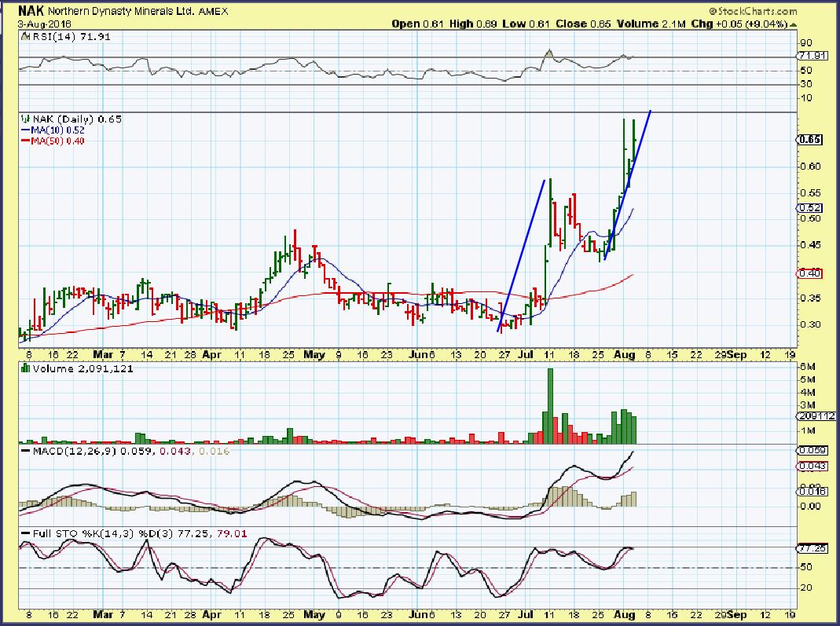This screenshot has width=840, height=626.
Task: Click the 'May' label on price panel date axis
Action: pos(314,354)
